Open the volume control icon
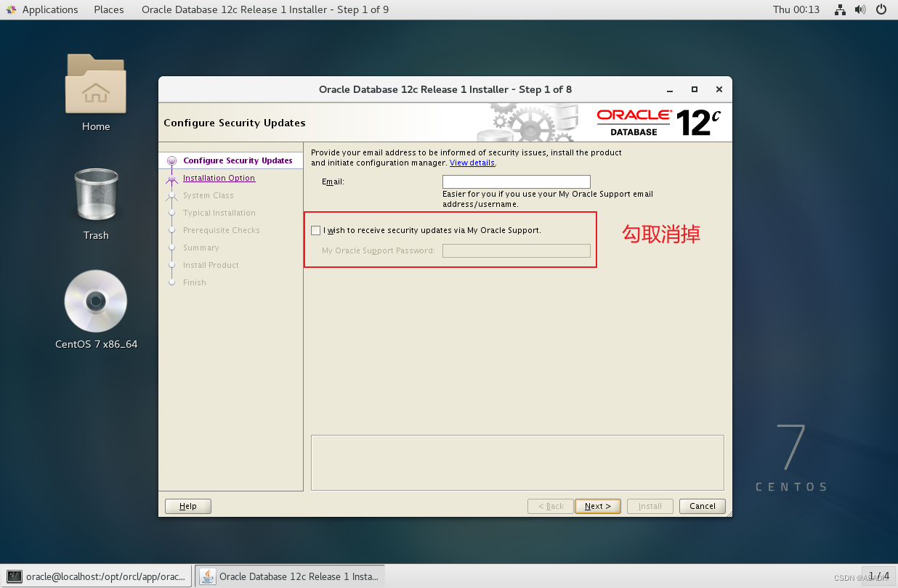Viewport: 898px width, 588px height. [x=860, y=9]
